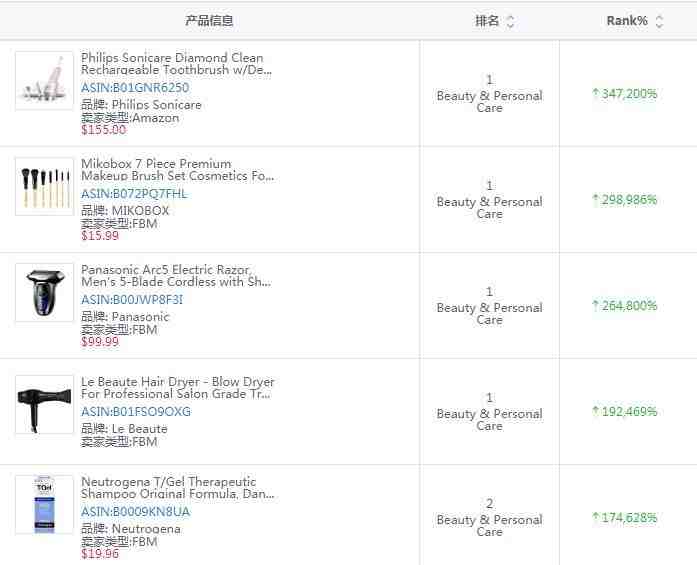
Task: Click ASIN B00JWP8F3I link
Action: pyautogui.click(x=132, y=300)
